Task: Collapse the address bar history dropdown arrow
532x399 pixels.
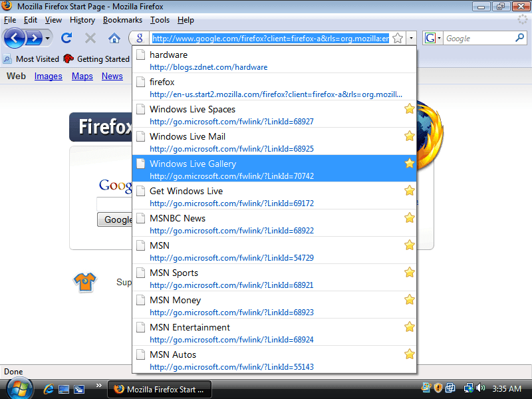Action: [x=411, y=39]
